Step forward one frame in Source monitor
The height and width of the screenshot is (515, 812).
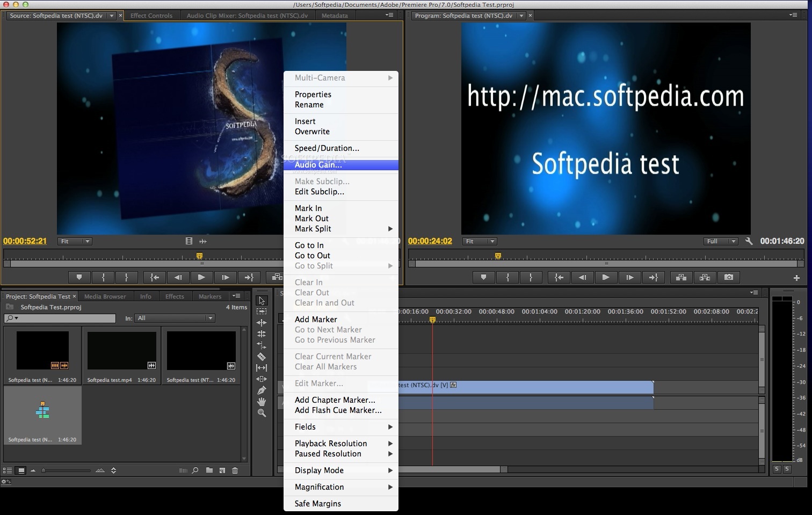pyautogui.click(x=225, y=278)
